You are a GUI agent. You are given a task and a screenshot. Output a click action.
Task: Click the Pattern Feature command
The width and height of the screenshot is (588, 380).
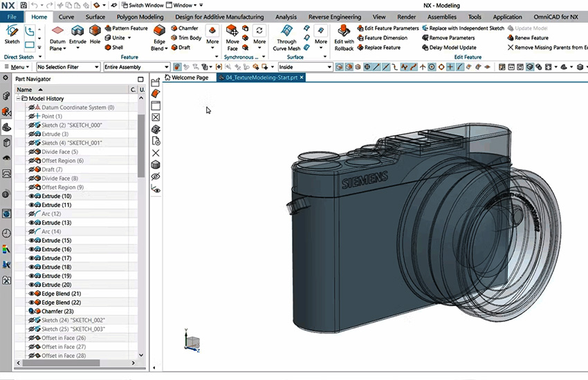(127, 28)
